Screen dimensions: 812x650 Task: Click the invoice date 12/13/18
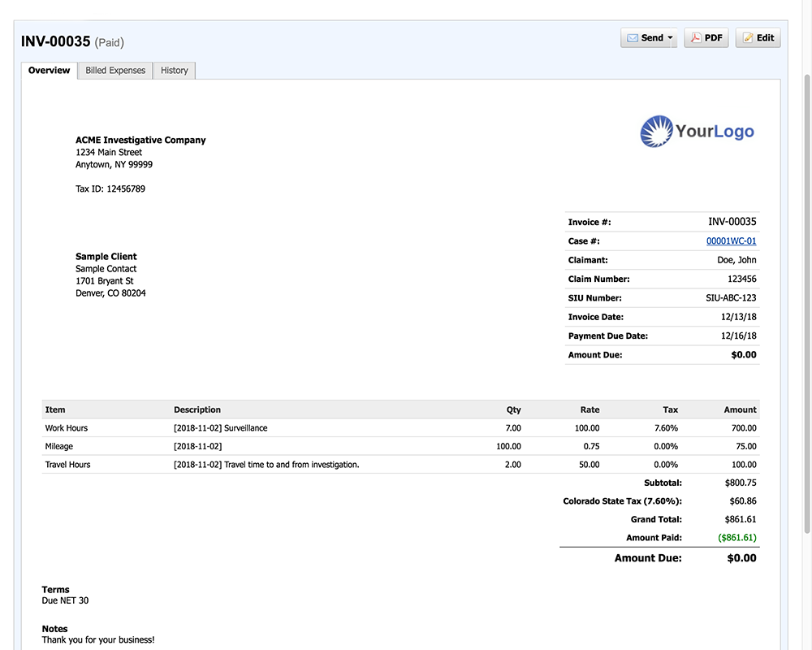click(738, 317)
